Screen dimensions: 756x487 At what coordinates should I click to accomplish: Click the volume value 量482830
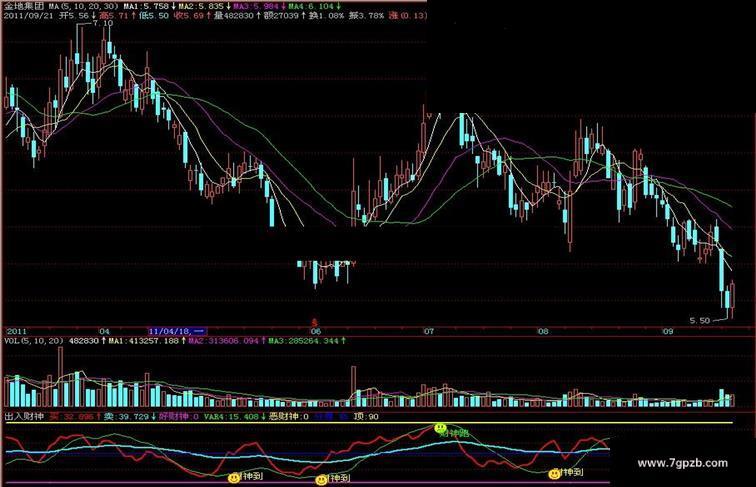coord(233,16)
